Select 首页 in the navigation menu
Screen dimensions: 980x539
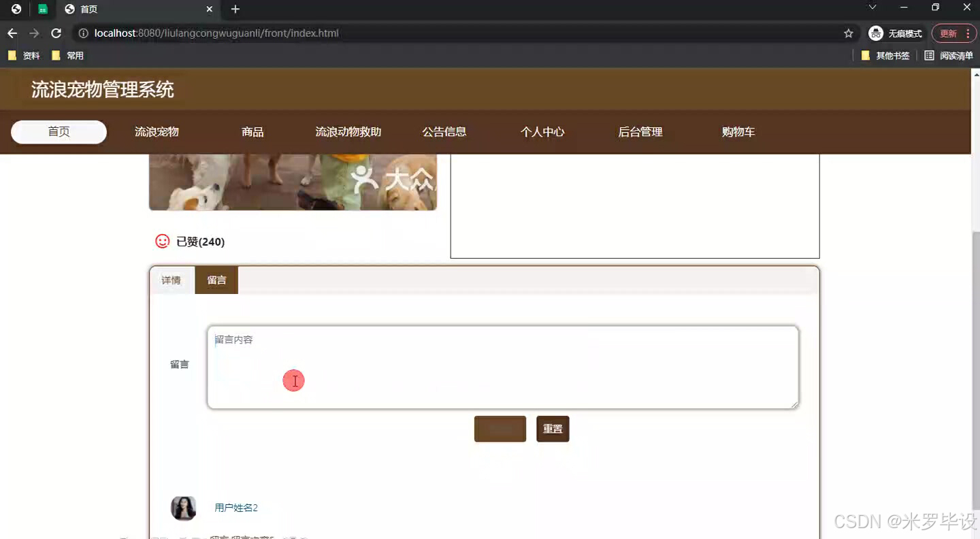[x=59, y=132]
